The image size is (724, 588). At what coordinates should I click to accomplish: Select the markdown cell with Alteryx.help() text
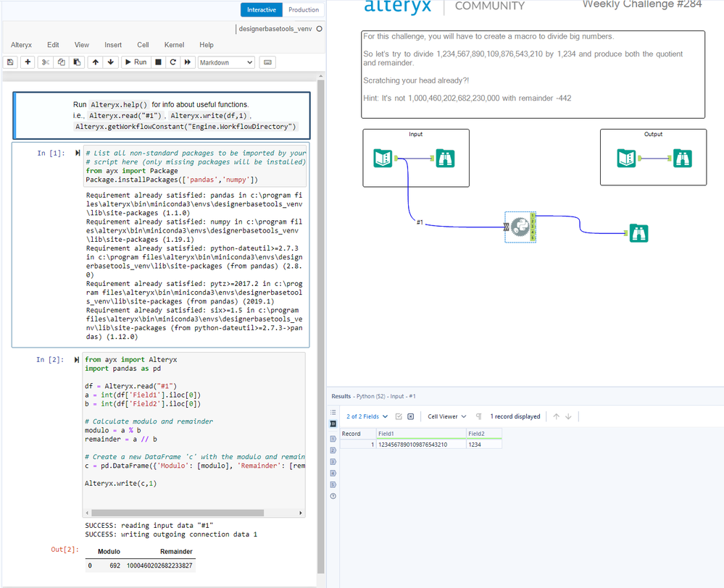[162, 115]
